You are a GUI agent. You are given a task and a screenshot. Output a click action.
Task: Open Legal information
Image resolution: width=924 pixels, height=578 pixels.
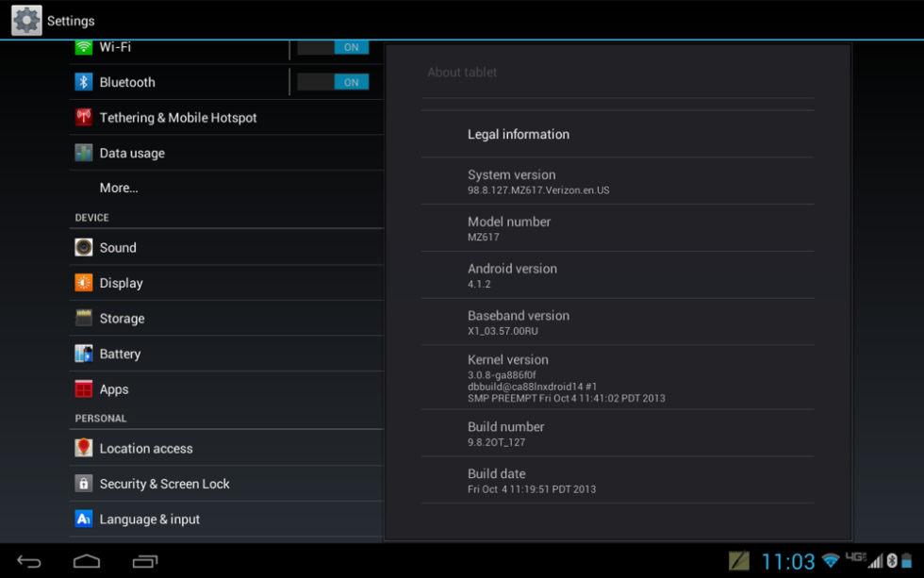pos(519,135)
